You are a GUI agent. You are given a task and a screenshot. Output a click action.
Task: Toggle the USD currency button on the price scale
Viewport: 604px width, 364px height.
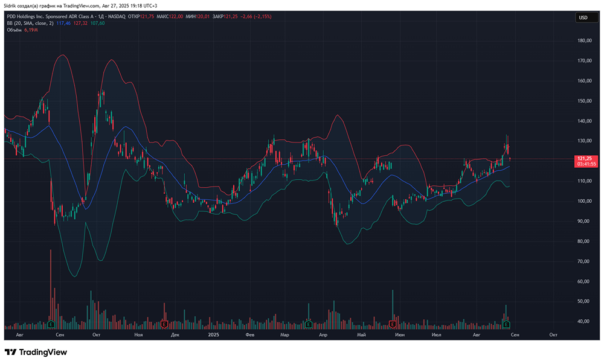(584, 18)
